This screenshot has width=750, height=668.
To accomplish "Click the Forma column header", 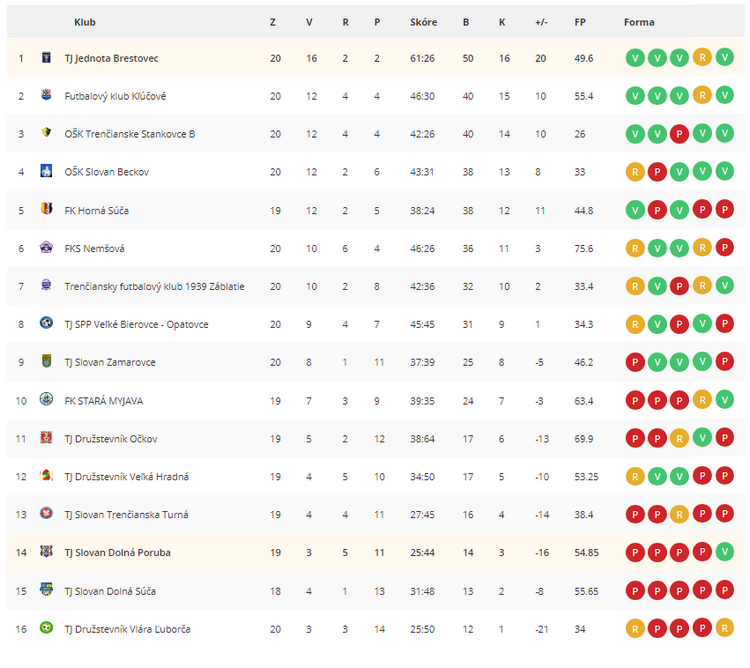I will 639,22.
